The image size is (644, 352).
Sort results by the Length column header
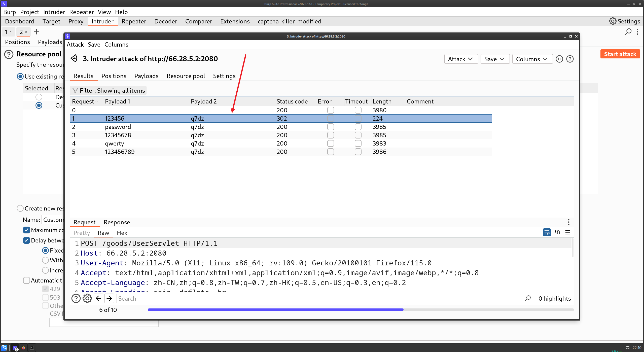[388, 101]
